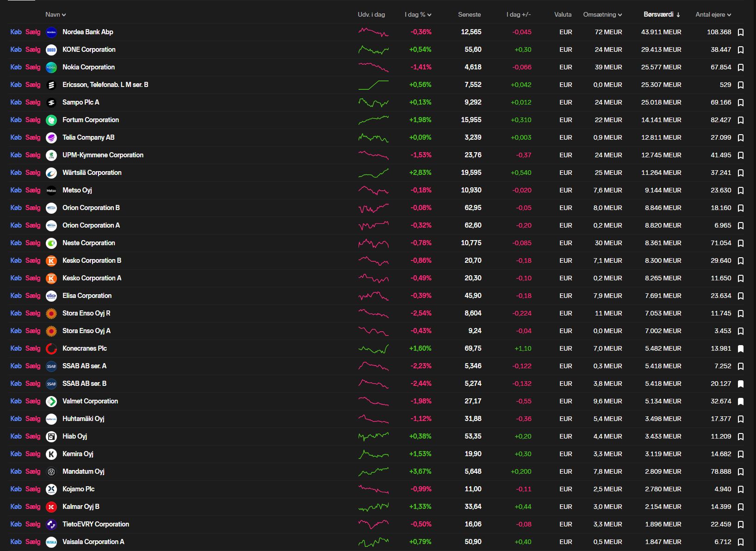Toggle the bookmark for Vaisala Corporation A
756x551 pixels.
click(741, 542)
